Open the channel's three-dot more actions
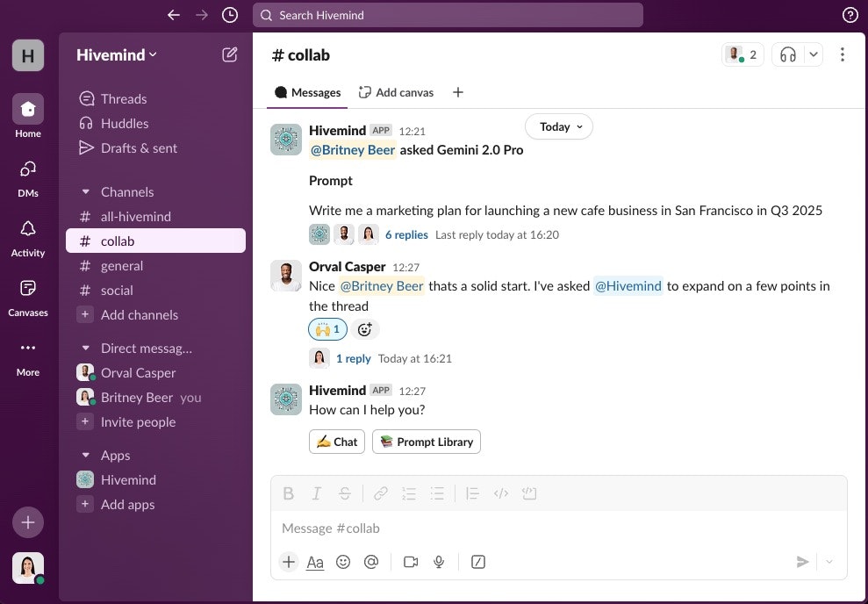The height and width of the screenshot is (604, 868). [x=842, y=54]
